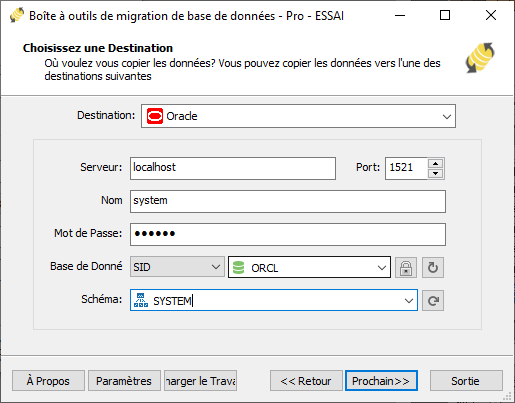This screenshot has width=515, height=403.
Task: Click the 'Port:' label
Action: tap(368, 167)
